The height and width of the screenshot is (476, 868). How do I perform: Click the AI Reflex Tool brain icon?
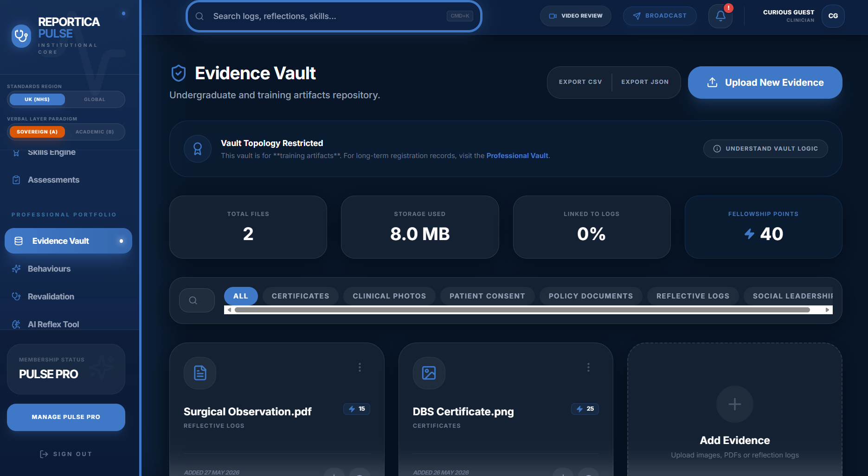click(x=16, y=324)
